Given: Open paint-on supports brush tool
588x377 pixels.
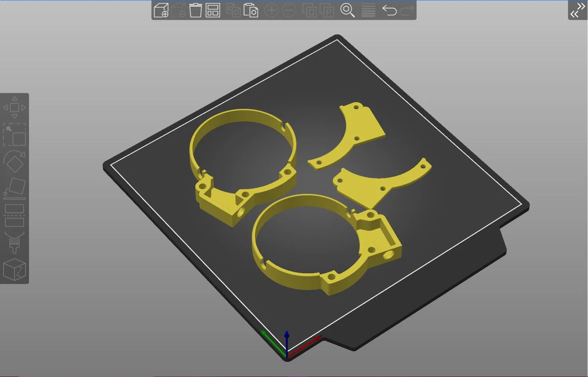Looking at the screenshot, I should point(14,242).
